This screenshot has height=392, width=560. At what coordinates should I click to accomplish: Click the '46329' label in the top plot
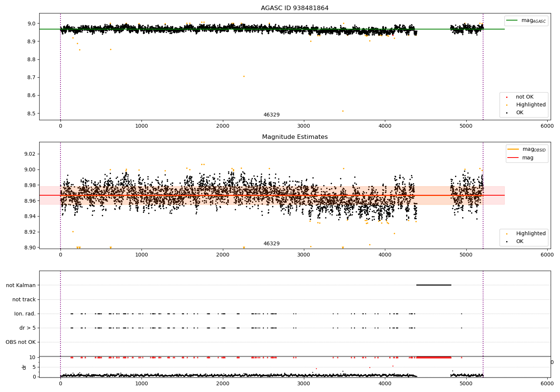[x=271, y=115]
